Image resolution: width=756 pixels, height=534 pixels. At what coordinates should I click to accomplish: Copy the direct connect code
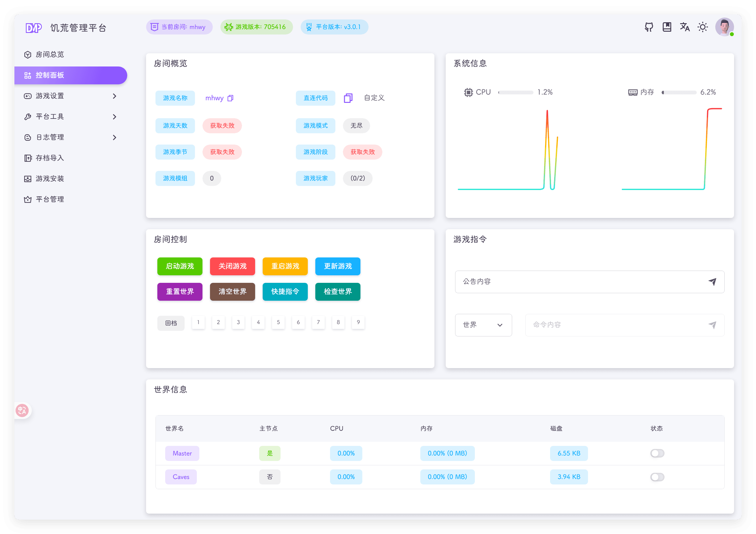pos(348,98)
